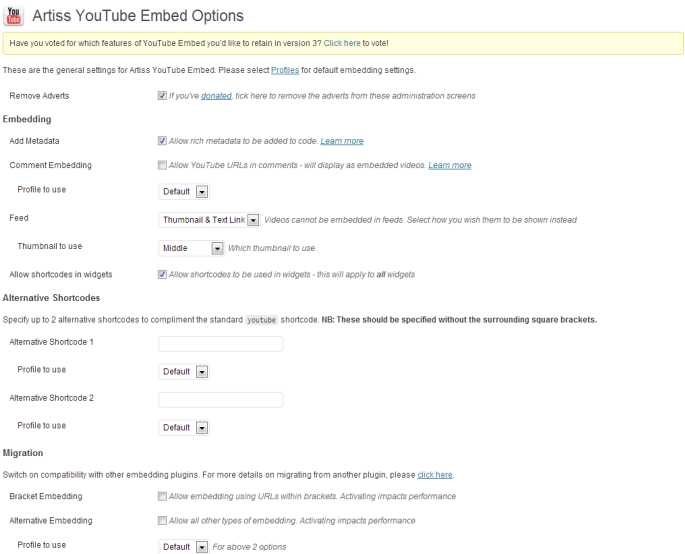Viewport: 685px width, 554px height.
Task: Open Learn more link for Comment Embedding
Action: coord(450,165)
